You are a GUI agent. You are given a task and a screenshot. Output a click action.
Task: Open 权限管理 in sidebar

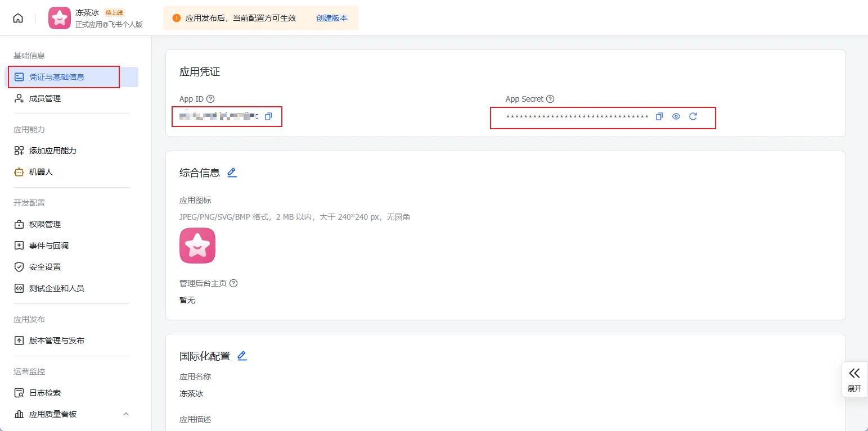click(x=45, y=224)
